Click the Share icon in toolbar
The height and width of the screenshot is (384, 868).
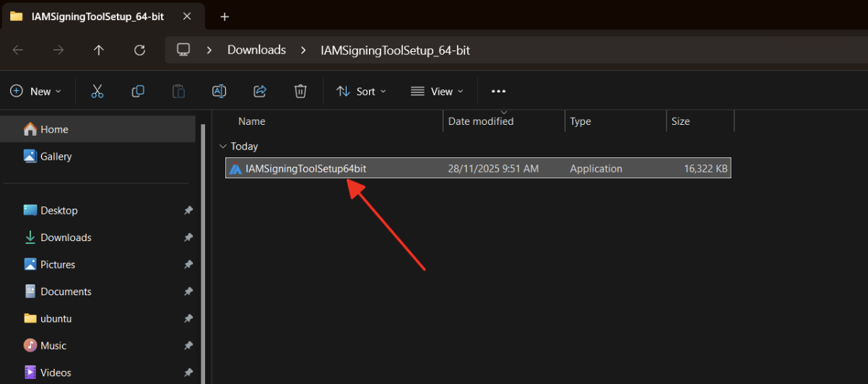[x=260, y=91]
